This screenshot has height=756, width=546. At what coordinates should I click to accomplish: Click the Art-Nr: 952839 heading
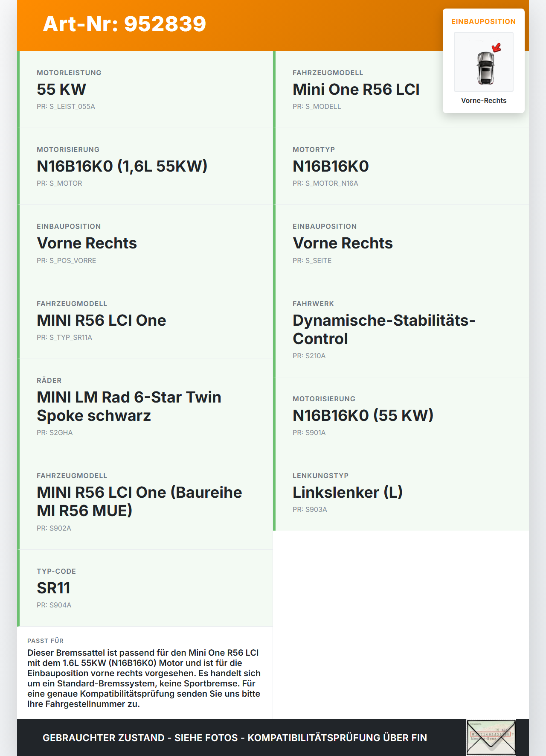125,24
